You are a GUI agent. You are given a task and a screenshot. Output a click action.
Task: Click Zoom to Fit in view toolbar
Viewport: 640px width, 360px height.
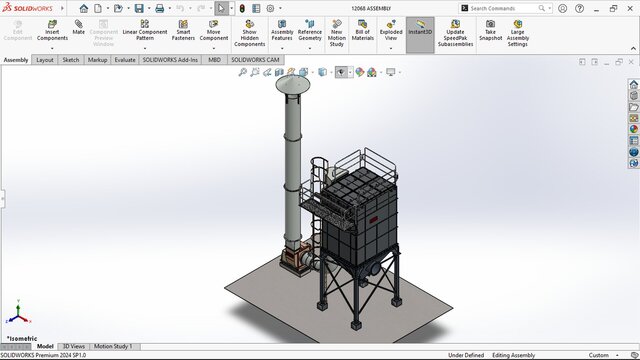[x=242, y=72]
